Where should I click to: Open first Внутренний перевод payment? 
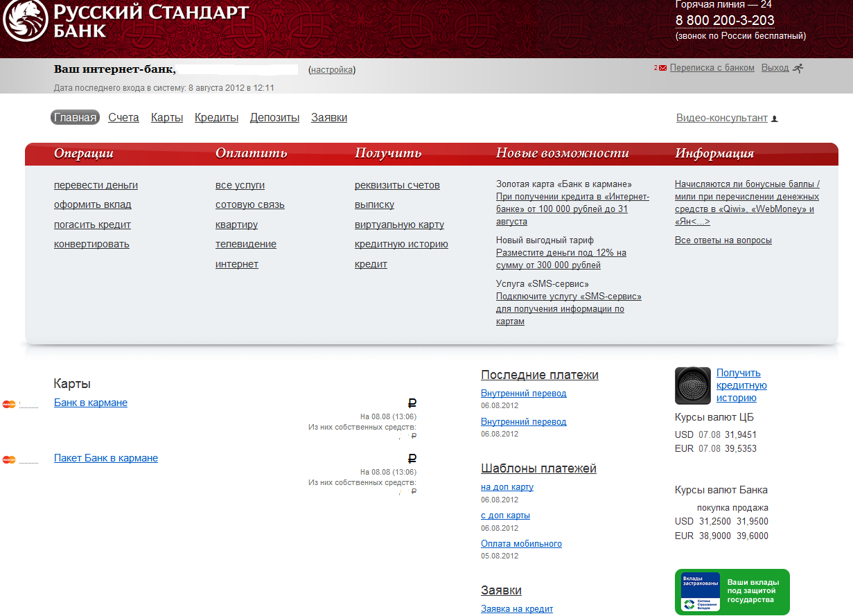pos(524,393)
